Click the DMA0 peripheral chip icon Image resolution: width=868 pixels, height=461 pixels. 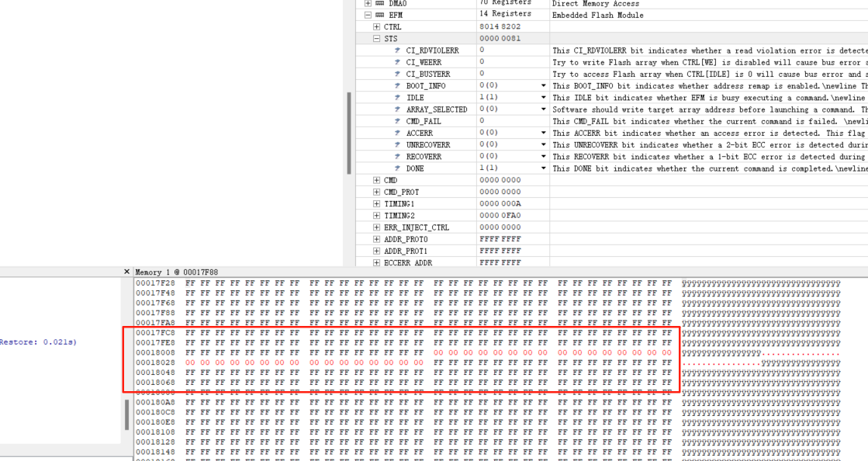click(379, 3)
